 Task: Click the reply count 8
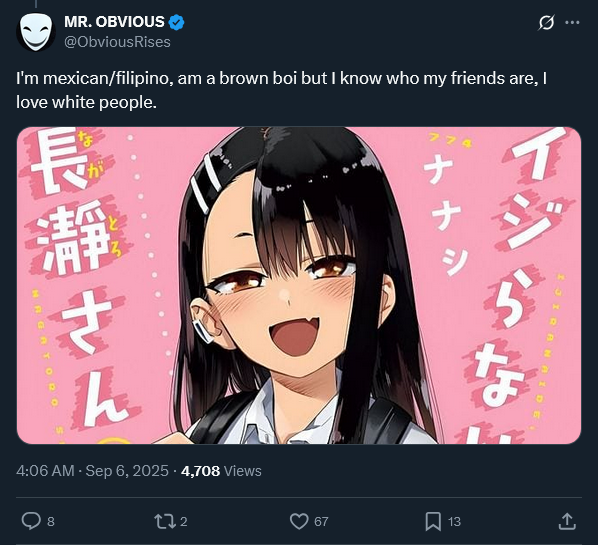tap(51, 522)
